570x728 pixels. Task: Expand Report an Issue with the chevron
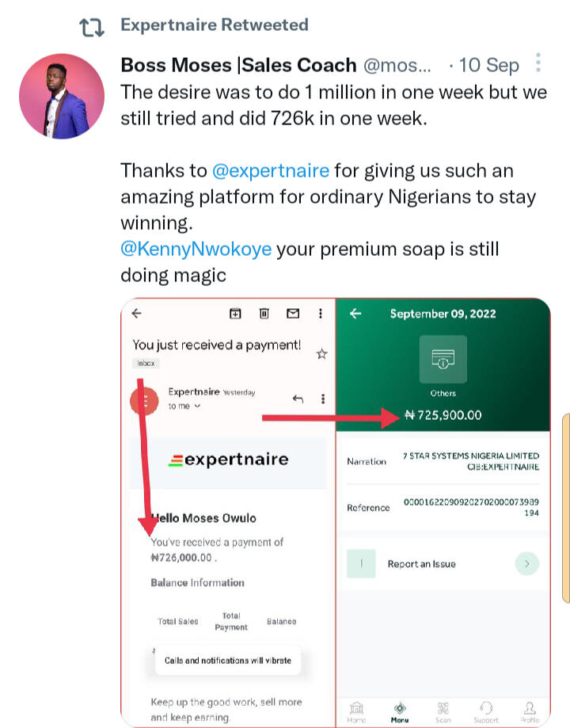click(527, 564)
